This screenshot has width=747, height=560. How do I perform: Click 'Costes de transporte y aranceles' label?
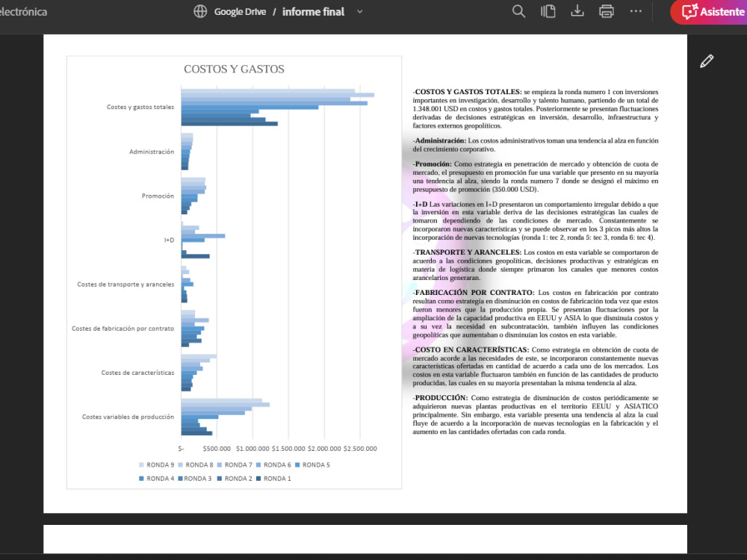(x=125, y=284)
